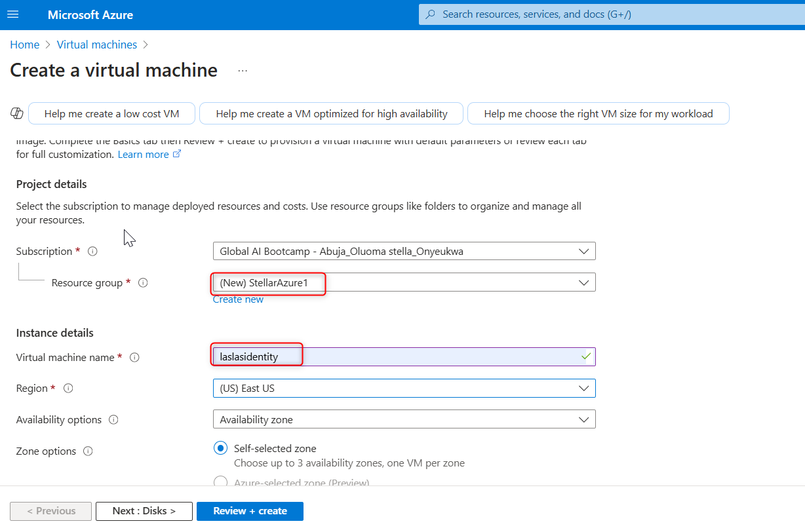This screenshot has width=805, height=532.
Task: Open the Availability options dropdown
Action: [x=404, y=419]
